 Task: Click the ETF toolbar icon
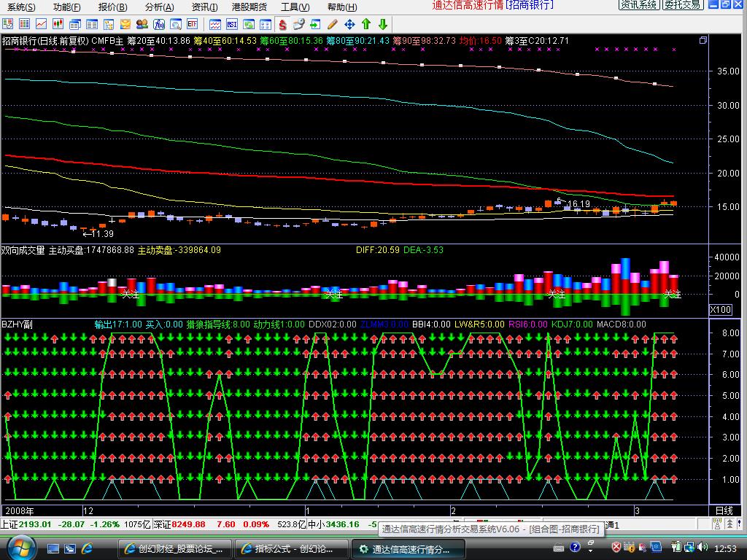192,24
